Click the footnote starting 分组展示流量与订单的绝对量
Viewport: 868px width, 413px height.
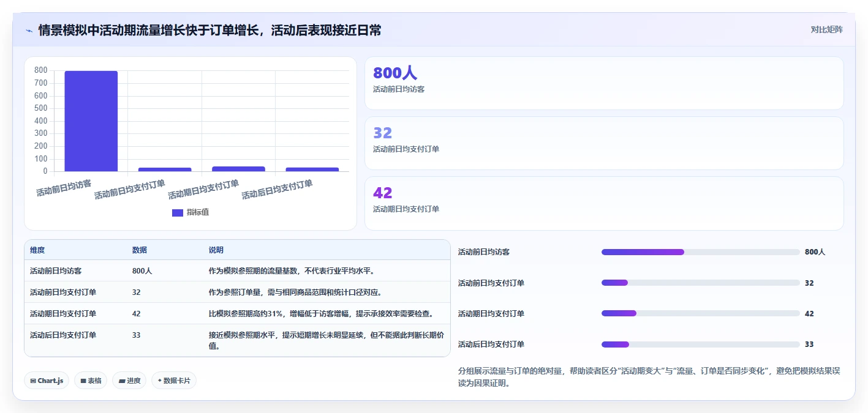(649, 377)
